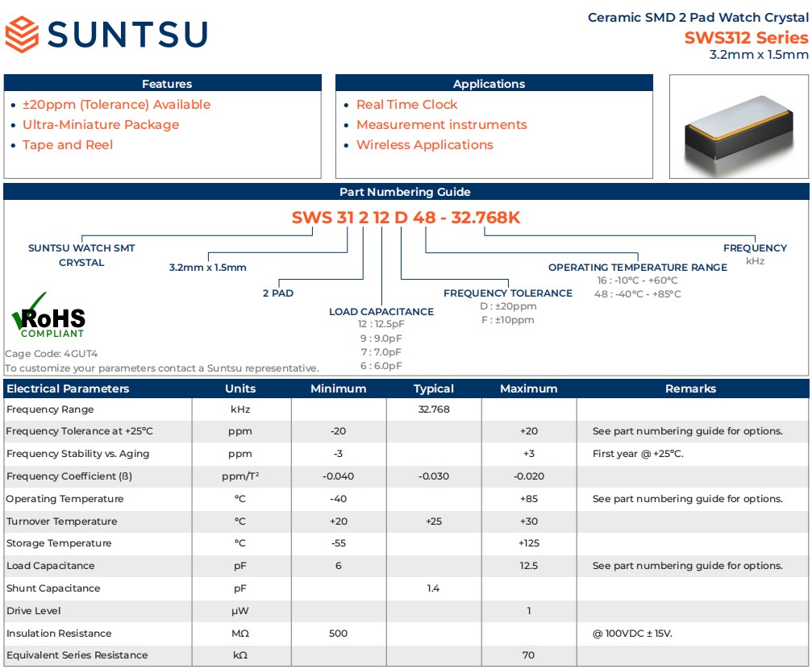Click the Applications section header

(x=489, y=84)
